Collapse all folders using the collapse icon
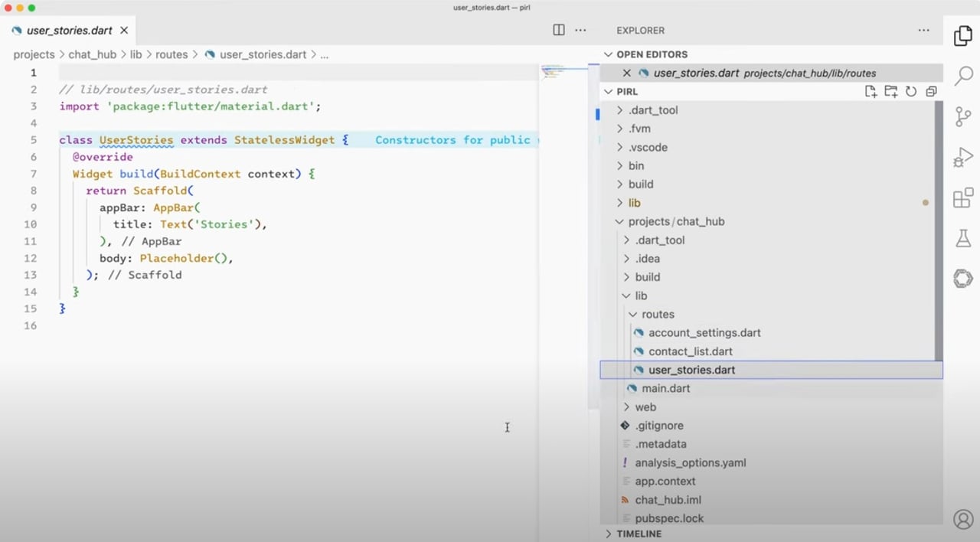Viewport: 980px width, 542px height. tap(931, 91)
